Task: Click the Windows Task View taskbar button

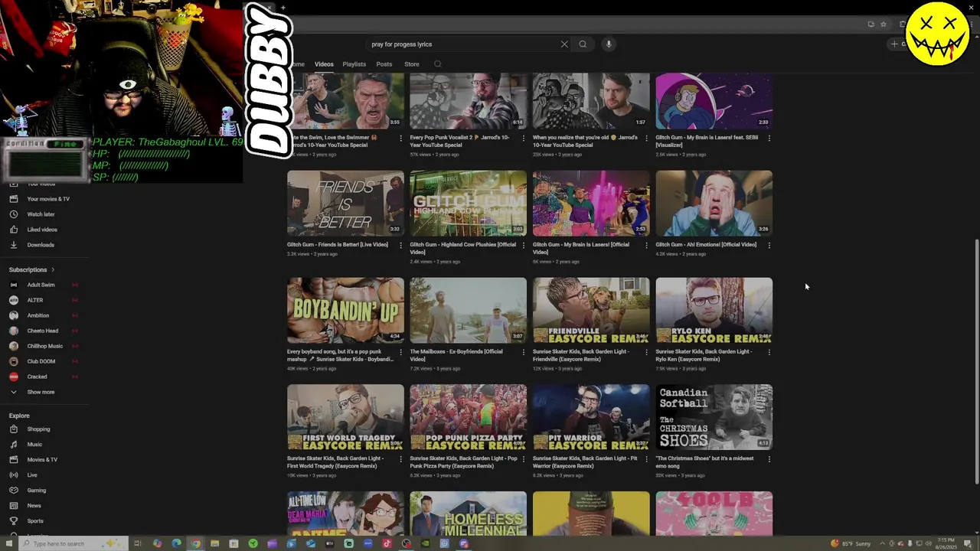Action: pos(138,543)
